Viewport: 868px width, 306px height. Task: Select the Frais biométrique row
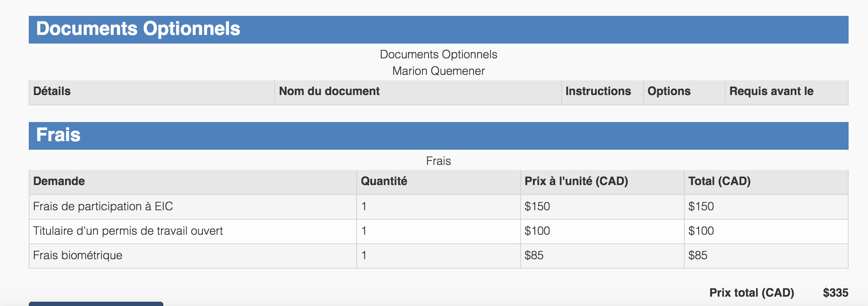pyautogui.click(x=438, y=256)
